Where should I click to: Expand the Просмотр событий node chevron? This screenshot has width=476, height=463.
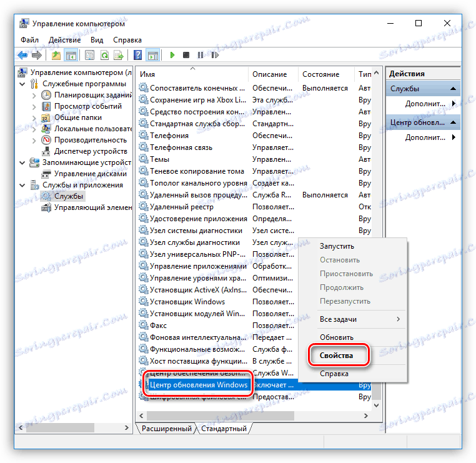click(34, 107)
